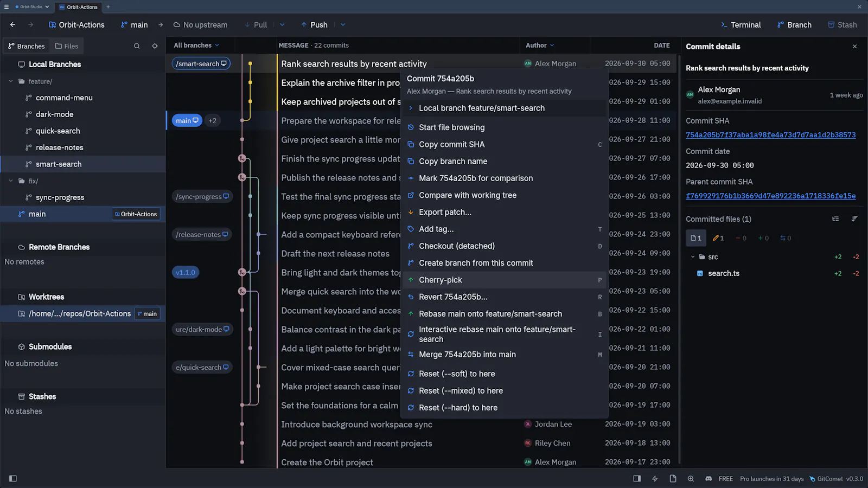This screenshot has height=488, width=868.
Task: Toggle the renamed files filter with arrows
Action: click(x=786, y=238)
